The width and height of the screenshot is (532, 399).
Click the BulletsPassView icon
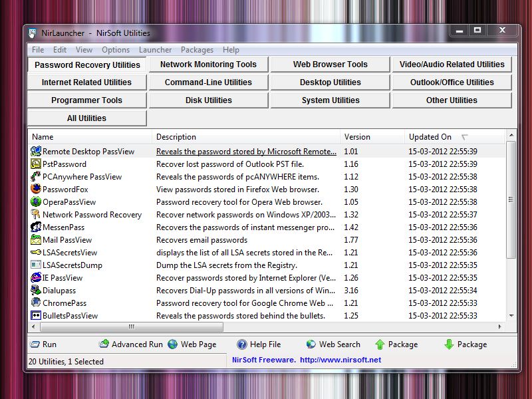click(x=36, y=315)
